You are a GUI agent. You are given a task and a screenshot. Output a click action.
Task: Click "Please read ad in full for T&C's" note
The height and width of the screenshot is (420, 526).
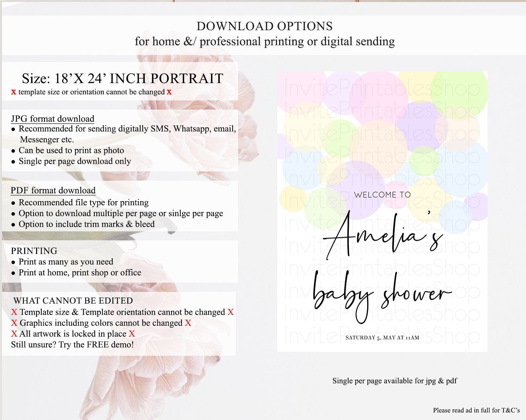click(x=476, y=410)
